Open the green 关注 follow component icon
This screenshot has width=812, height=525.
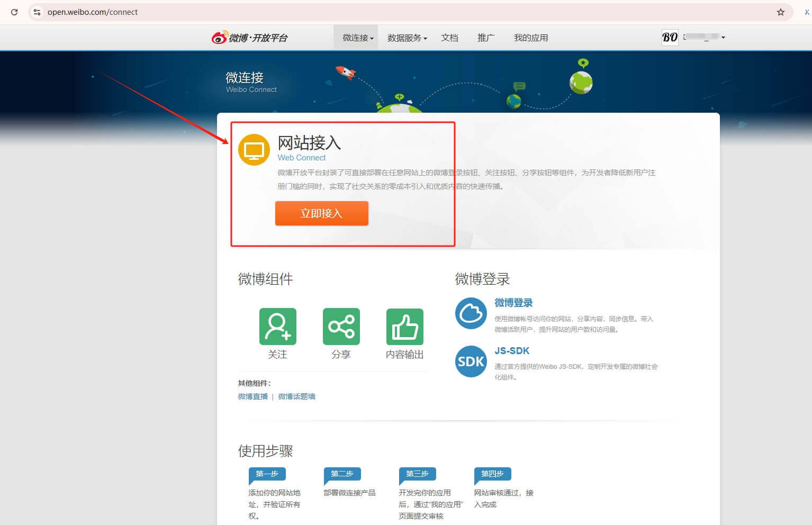(x=277, y=327)
